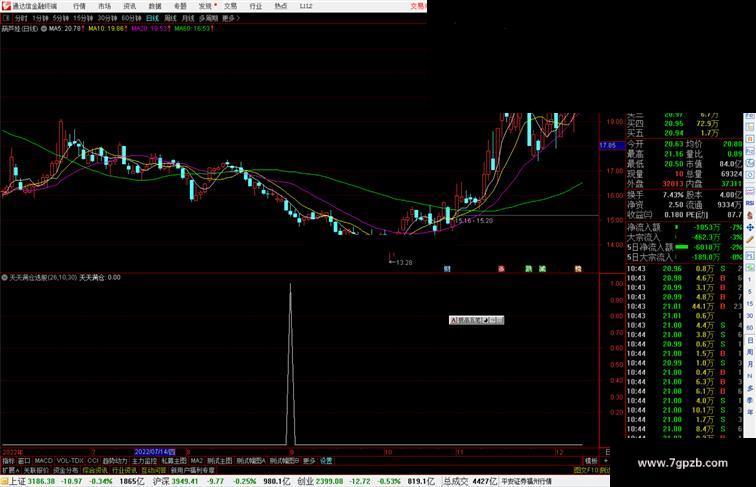Select sidebar period 60 shortcut

tap(750, 327)
